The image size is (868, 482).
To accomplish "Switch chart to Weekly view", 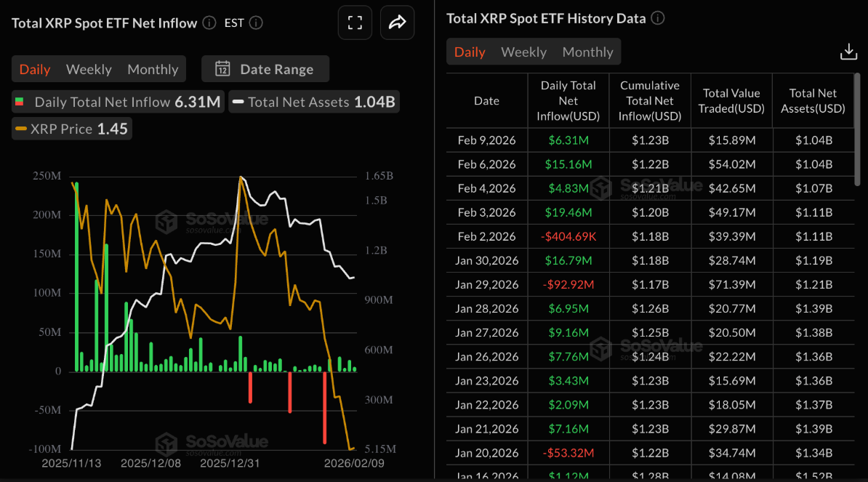I will point(89,69).
